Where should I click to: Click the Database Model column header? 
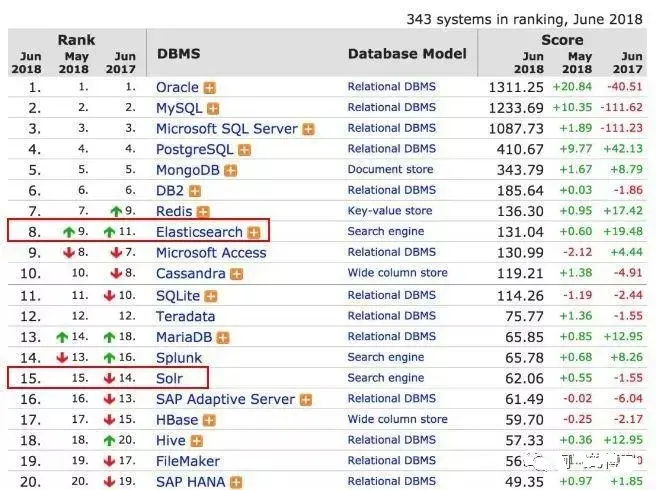click(x=407, y=54)
